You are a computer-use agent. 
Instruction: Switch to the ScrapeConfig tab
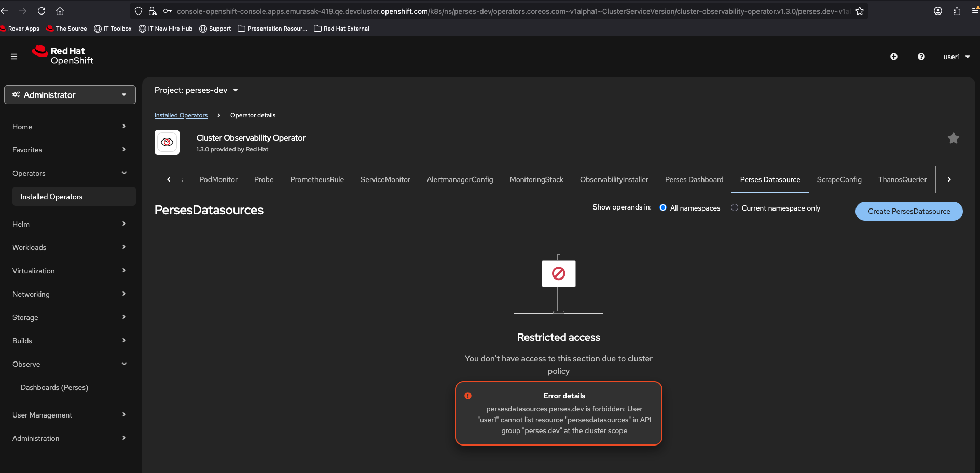[839, 179]
